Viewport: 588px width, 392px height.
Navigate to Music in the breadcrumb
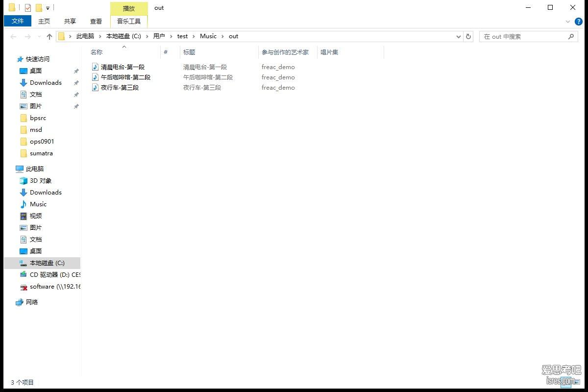click(208, 36)
